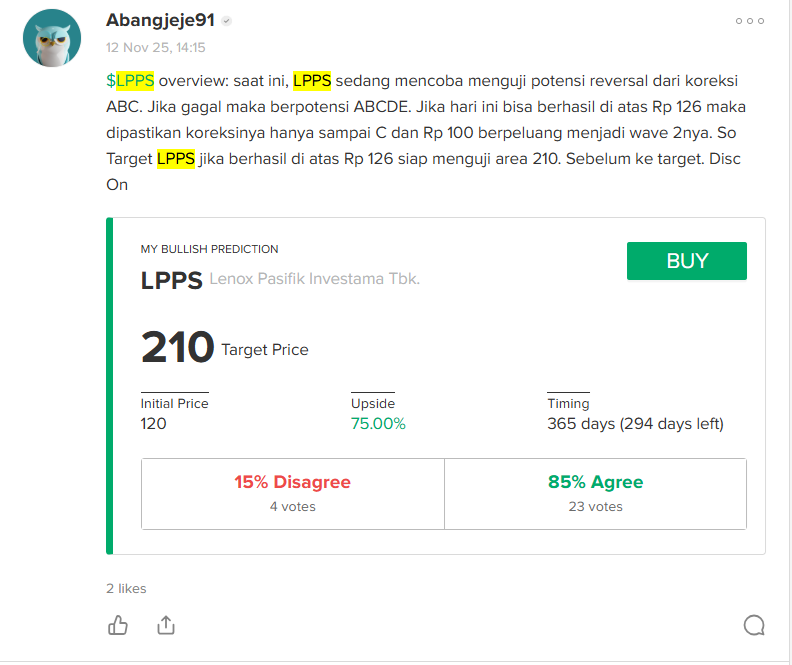792x665 pixels.
Task: Click the bold LPPS ticker in the prediction card
Action: (171, 280)
